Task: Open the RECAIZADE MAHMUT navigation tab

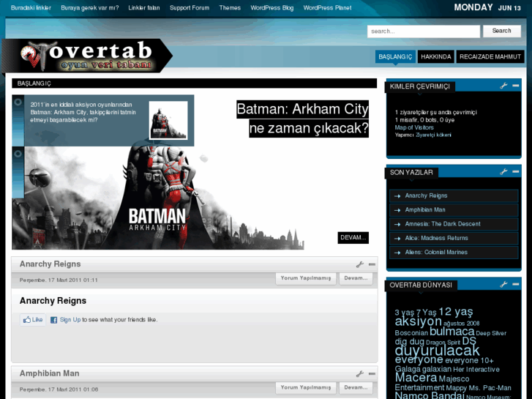Action: coord(490,56)
